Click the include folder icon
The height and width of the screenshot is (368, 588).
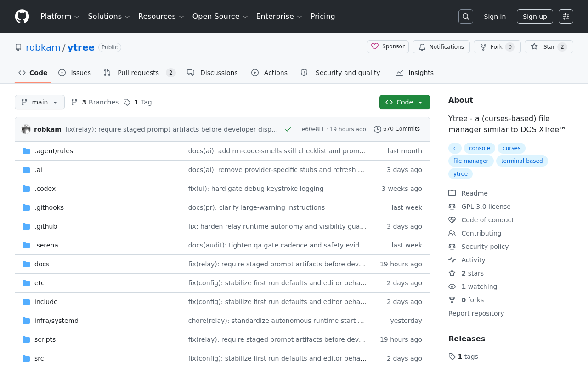26,302
